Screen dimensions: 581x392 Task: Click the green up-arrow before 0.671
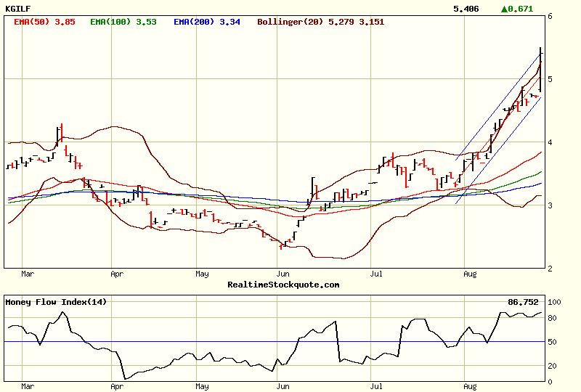pos(504,9)
